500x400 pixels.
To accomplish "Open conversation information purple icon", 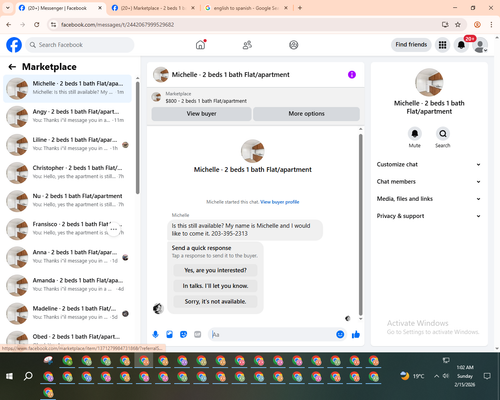I will (352, 75).
